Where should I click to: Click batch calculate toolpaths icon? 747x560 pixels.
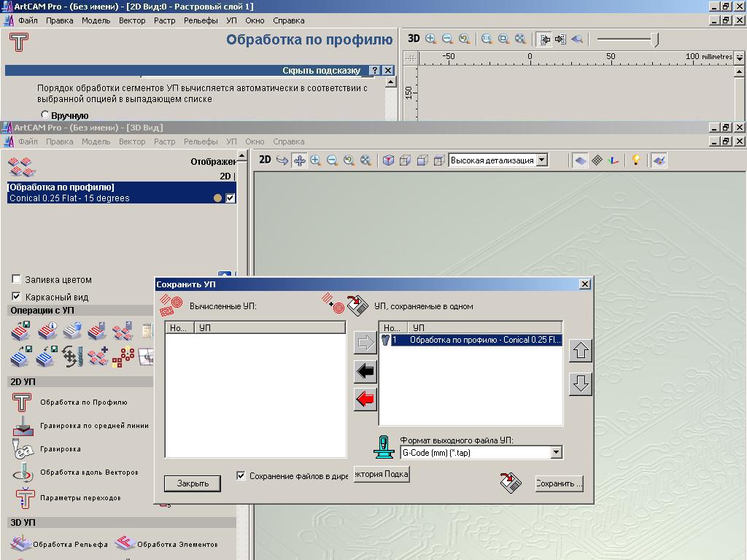[123, 330]
